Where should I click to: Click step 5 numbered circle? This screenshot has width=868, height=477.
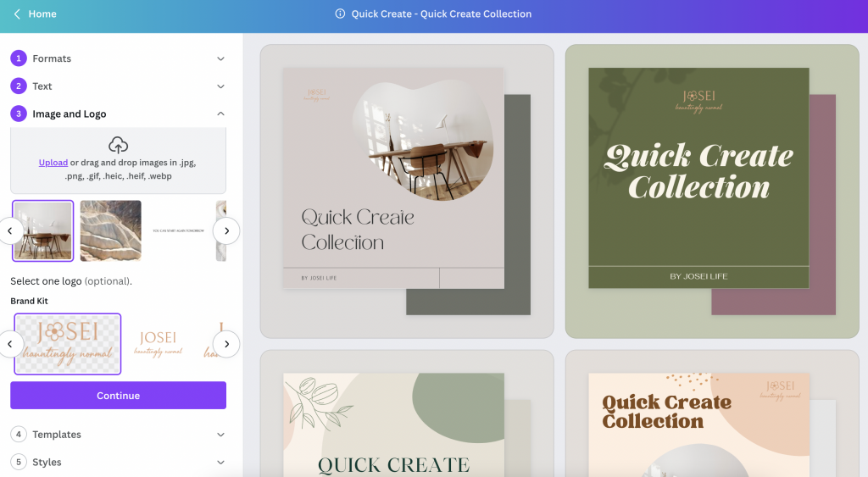point(19,462)
